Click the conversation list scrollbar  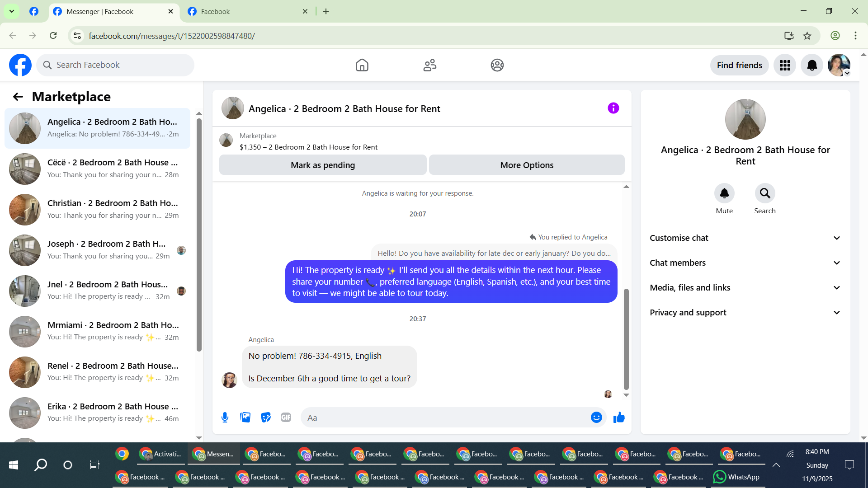(199, 235)
